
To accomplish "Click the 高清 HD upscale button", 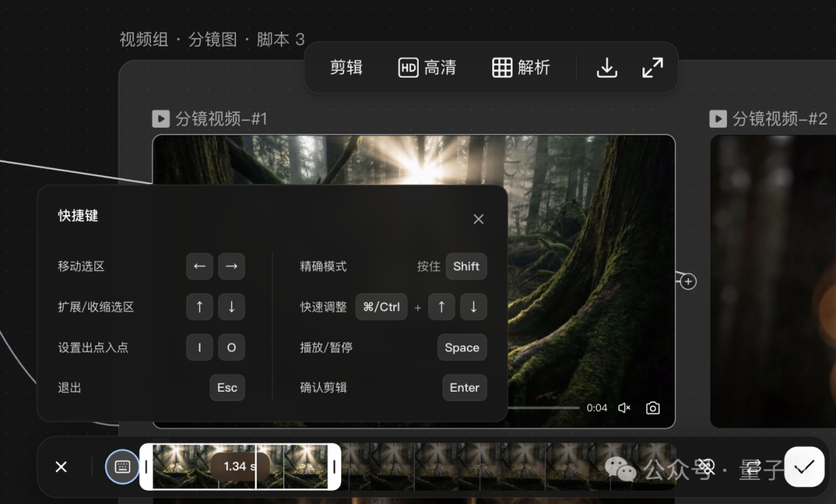I will point(427,68).
